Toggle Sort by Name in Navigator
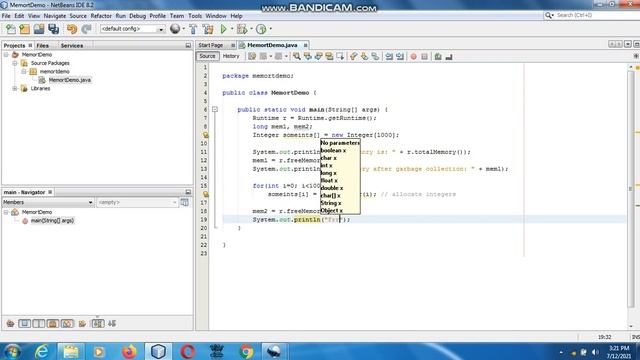The image size is (640, 360). [x=98, y=323]
